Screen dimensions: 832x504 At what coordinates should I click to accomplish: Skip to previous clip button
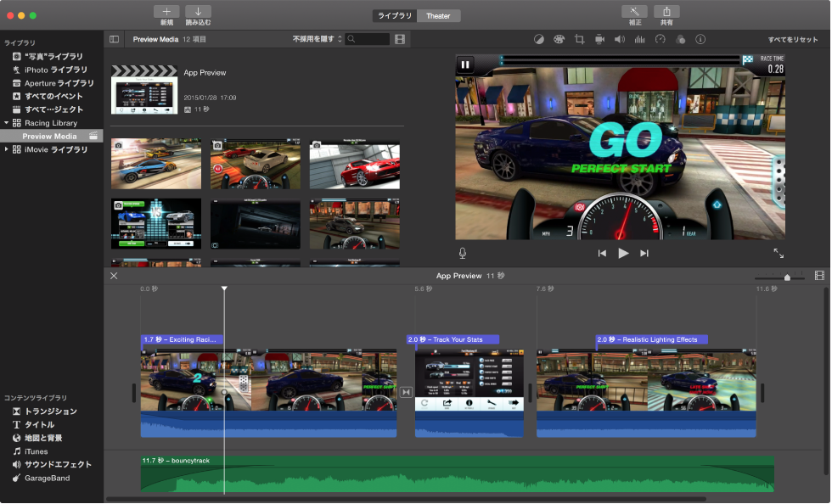pos(602,253)
